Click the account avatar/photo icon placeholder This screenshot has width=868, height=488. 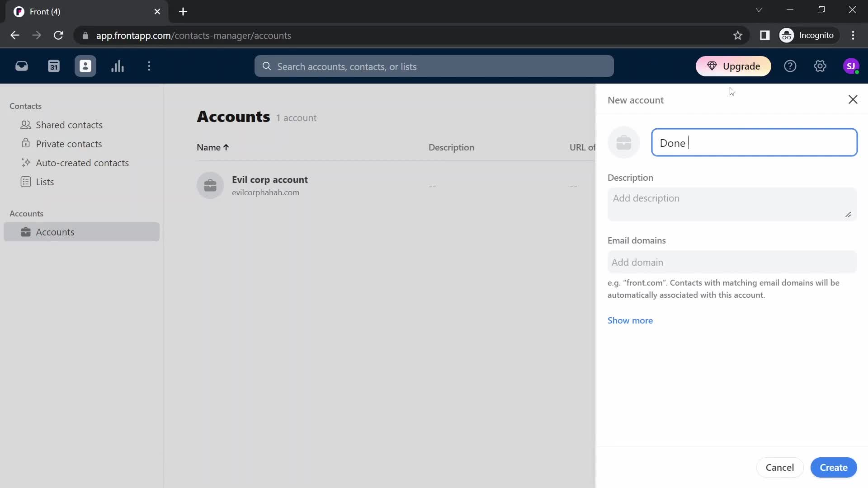tap(624, 142)
